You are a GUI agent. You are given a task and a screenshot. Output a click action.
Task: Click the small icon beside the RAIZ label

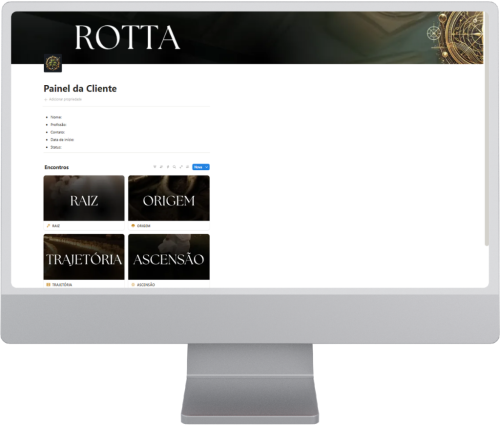48,226
